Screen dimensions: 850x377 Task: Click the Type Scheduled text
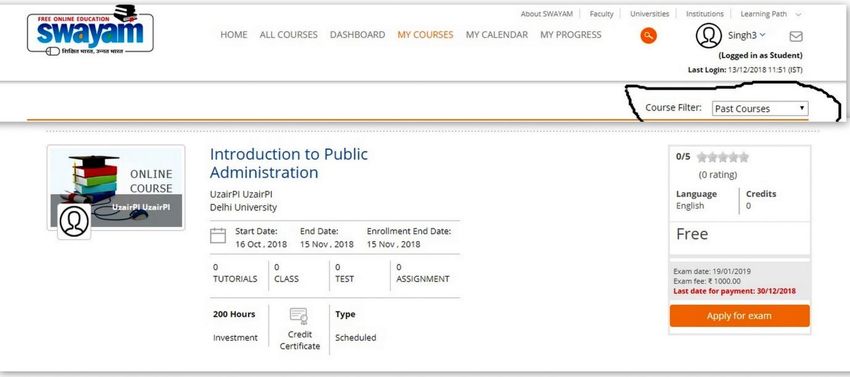coord(356,325)
